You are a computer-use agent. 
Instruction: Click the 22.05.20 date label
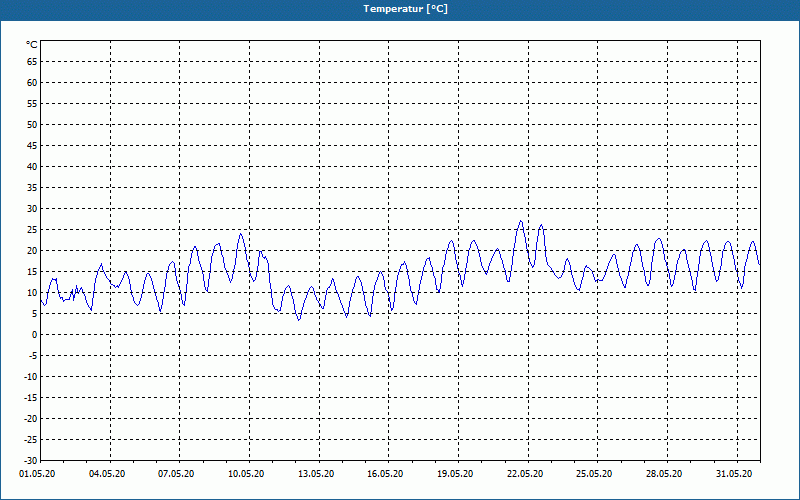[x=525, y=474]
